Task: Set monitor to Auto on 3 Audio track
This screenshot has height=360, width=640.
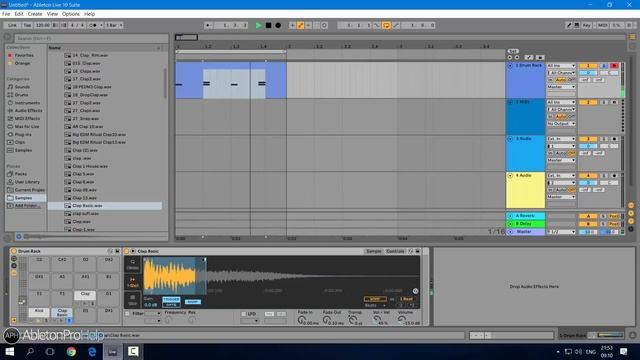Action: 561,153
